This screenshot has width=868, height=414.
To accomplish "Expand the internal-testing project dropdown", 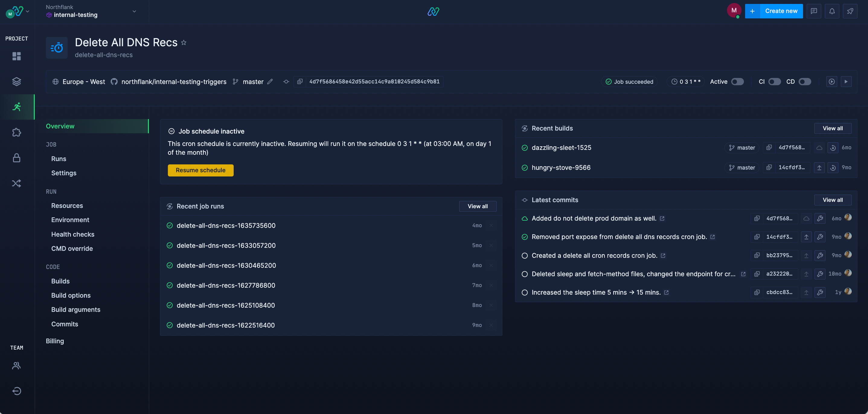I will [x=134, y=11].
